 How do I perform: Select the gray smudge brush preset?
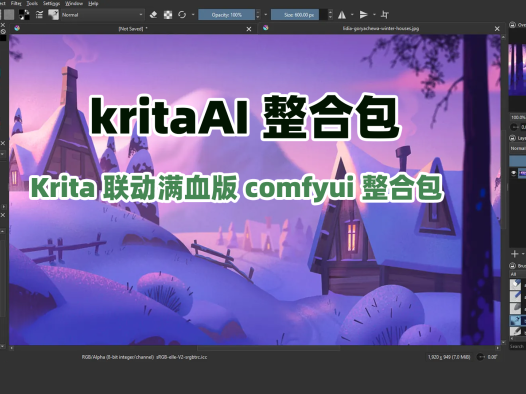pos(515,308)
